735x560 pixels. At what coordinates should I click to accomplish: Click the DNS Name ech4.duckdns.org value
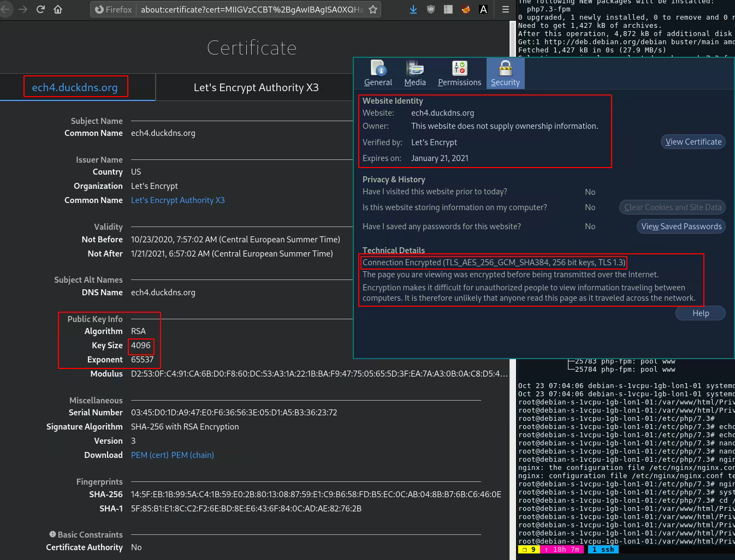(x=163, y=293)
